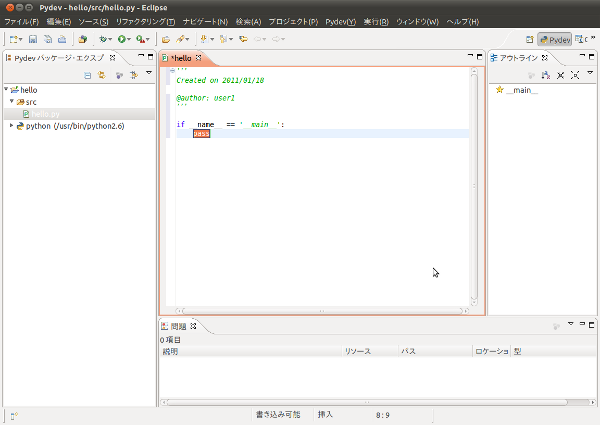Click the Save All toolbar icon
Image resolution: width=600 pixels, height=425 pixels.
[48, 39]
